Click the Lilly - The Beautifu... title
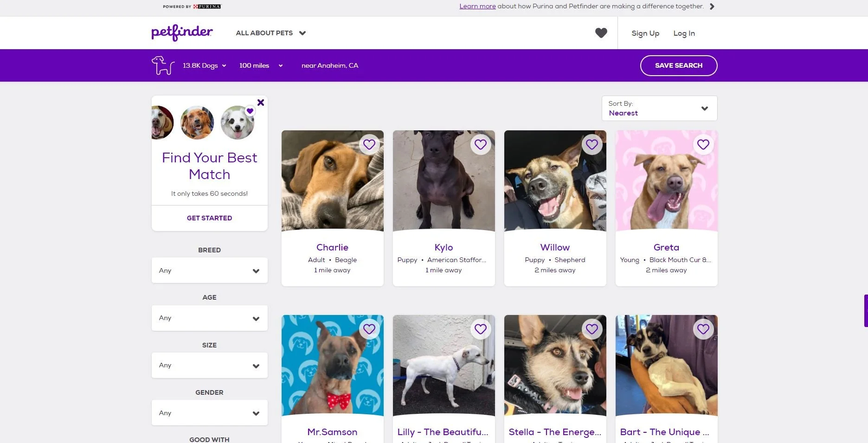 [443, 432]
